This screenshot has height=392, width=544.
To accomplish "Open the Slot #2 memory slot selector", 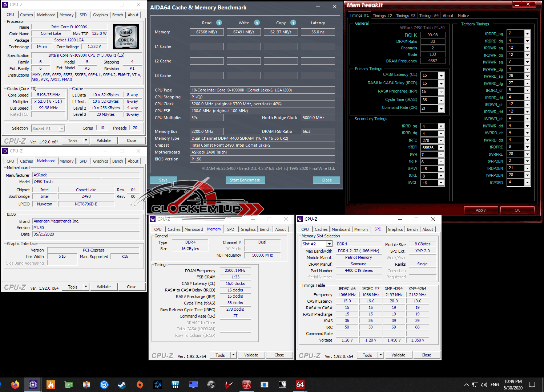I will pos(329,244).
